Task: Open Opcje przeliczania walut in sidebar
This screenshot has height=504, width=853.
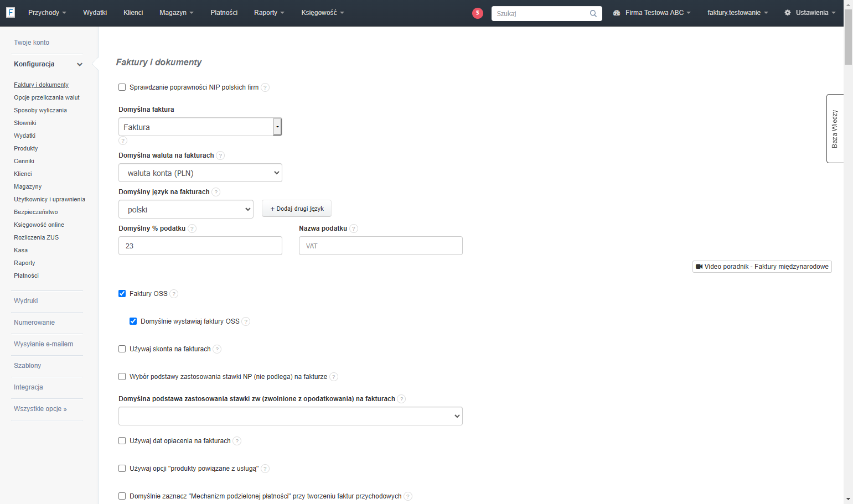Action: point(47,97)
